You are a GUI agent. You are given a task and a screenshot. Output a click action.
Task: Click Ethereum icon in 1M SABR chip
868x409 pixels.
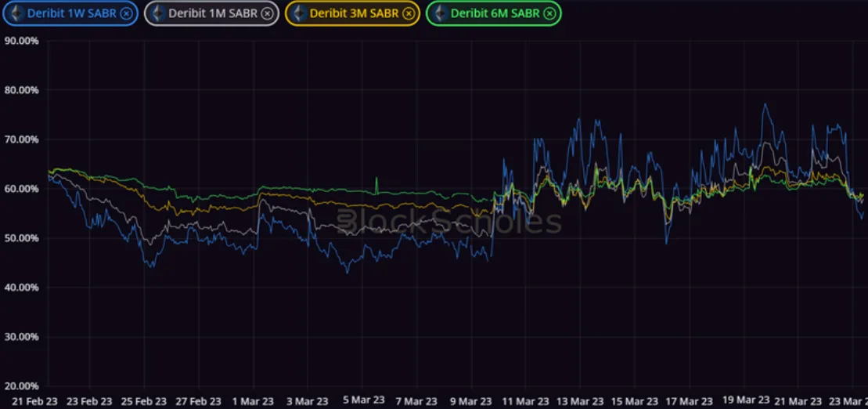[x=158, y=13]
